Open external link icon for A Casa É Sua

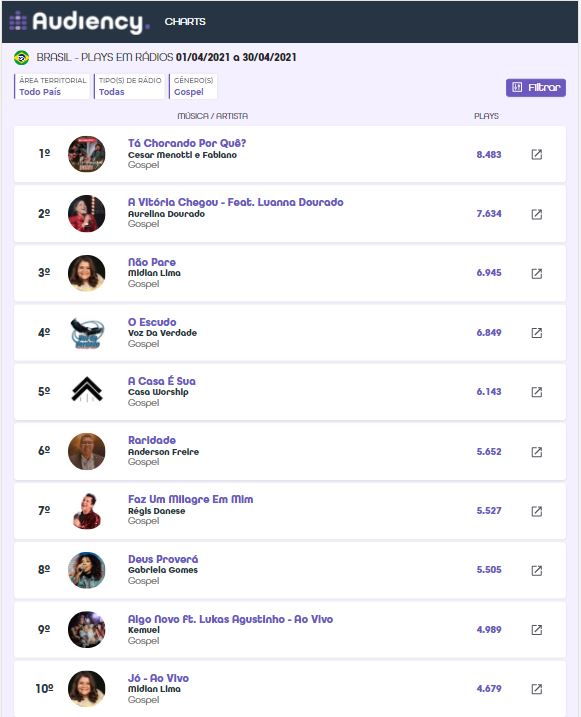537,392
